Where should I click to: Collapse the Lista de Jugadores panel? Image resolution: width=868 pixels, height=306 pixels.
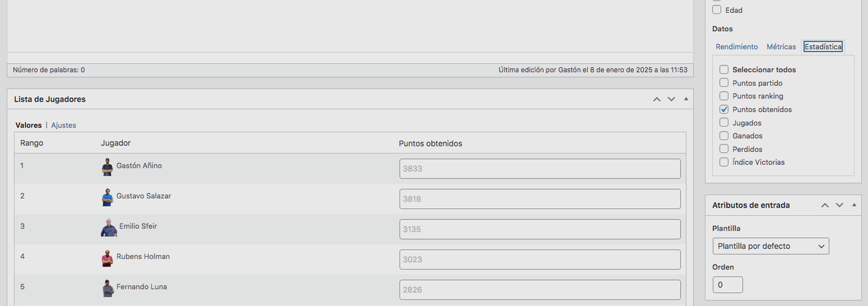point(686,99)
